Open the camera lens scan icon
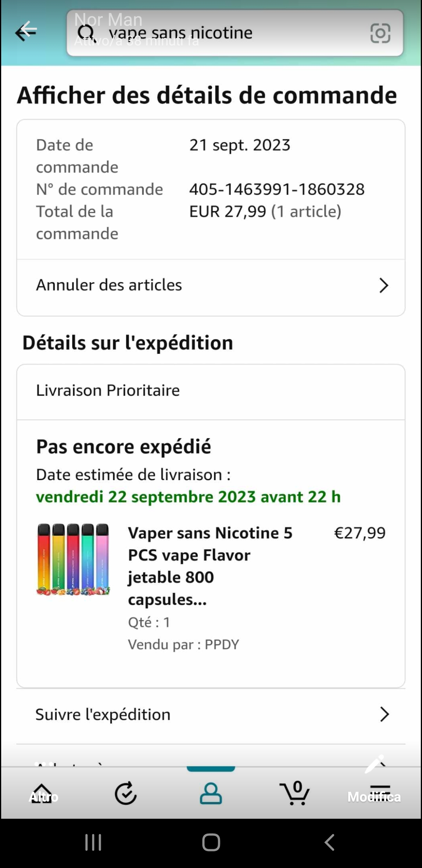 (x=380, y=33)
